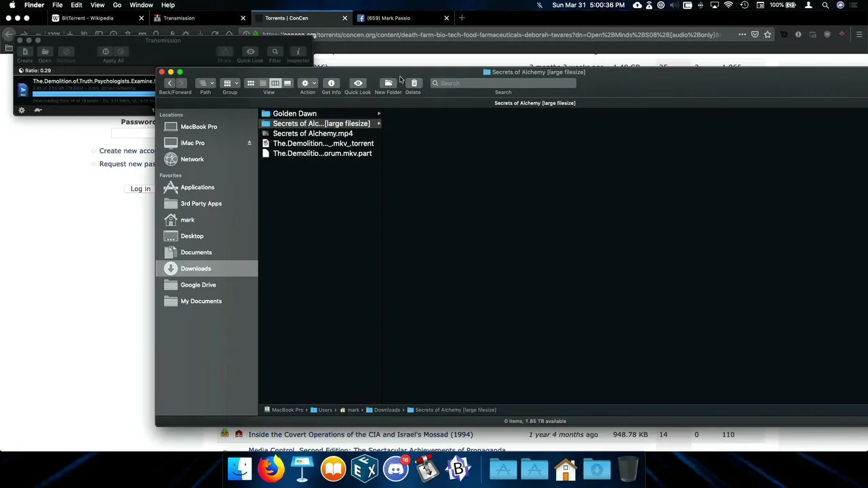Click the torrent download progress bar in Transmission

point(94,94)
